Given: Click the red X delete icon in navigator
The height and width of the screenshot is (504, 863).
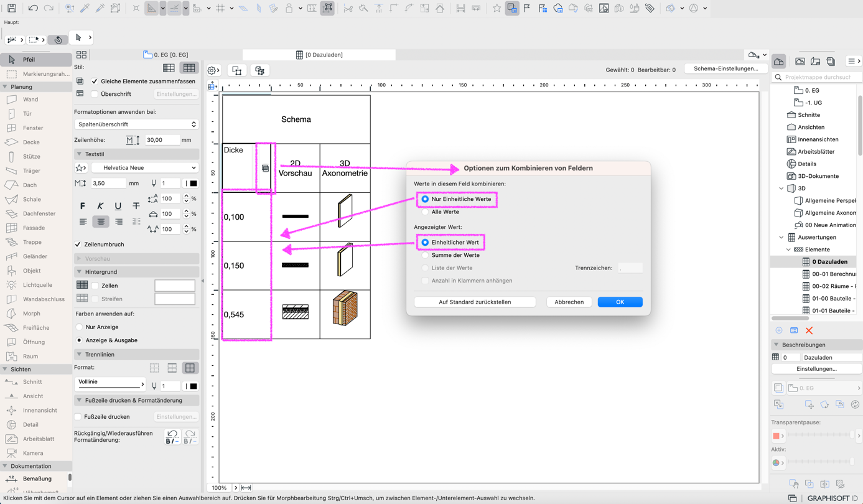Looking at the screenshot, I should 809,330.
